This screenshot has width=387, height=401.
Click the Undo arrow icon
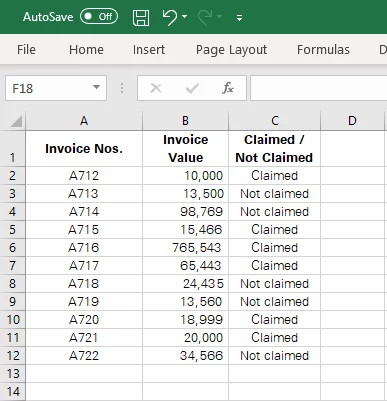170,17
